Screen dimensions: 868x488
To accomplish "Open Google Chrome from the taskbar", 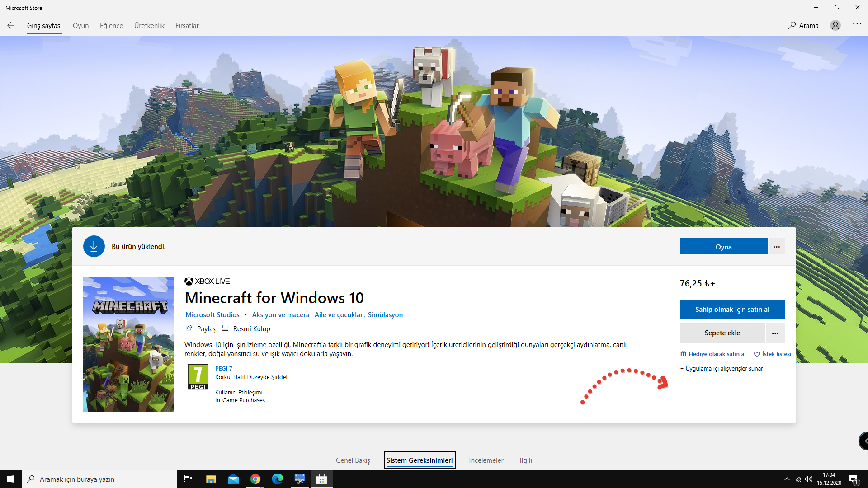I will pos(255,479).
